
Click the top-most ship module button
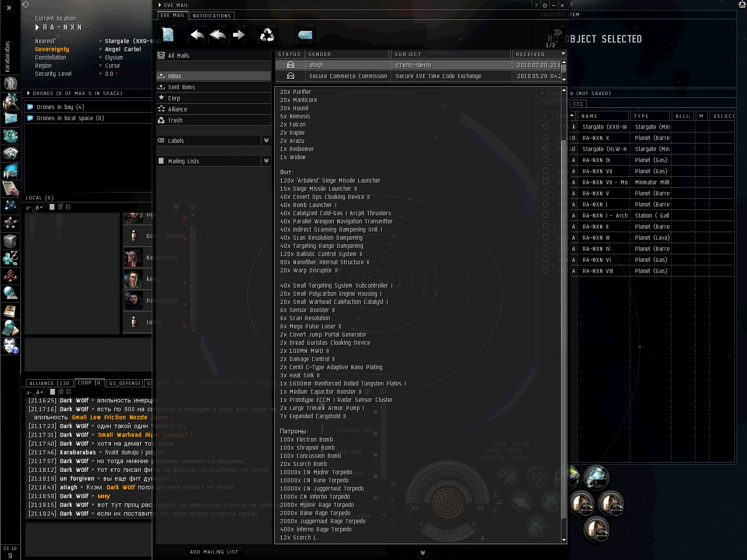coord(596,477)
